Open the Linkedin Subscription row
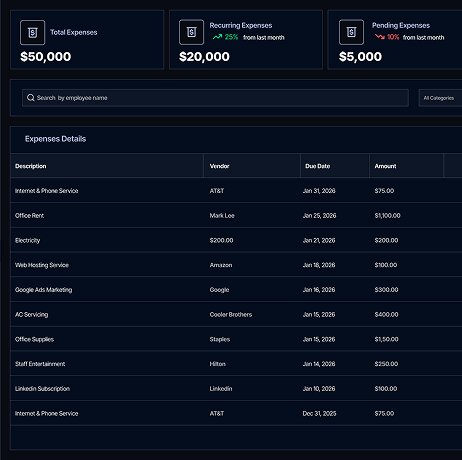Screen dimensions: 462x460 coord(236,388)
